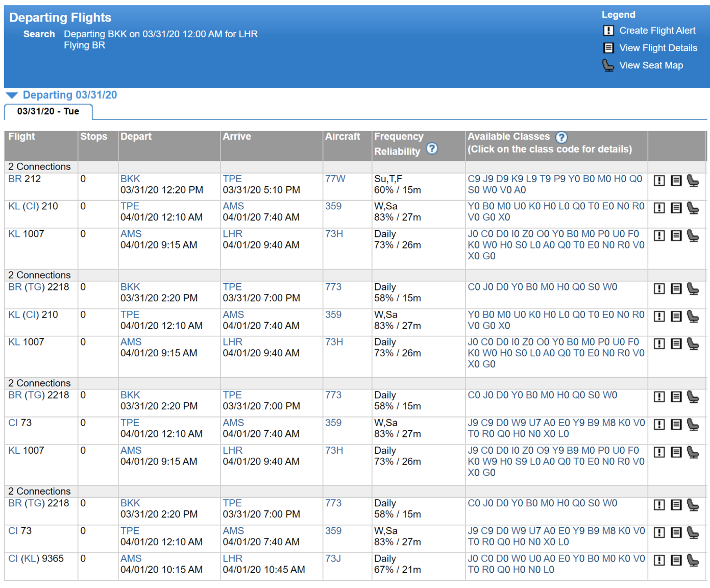This screenshot has height=588, width=710.
Task: Click the 73J aircraft link
Action: point(333,559)
